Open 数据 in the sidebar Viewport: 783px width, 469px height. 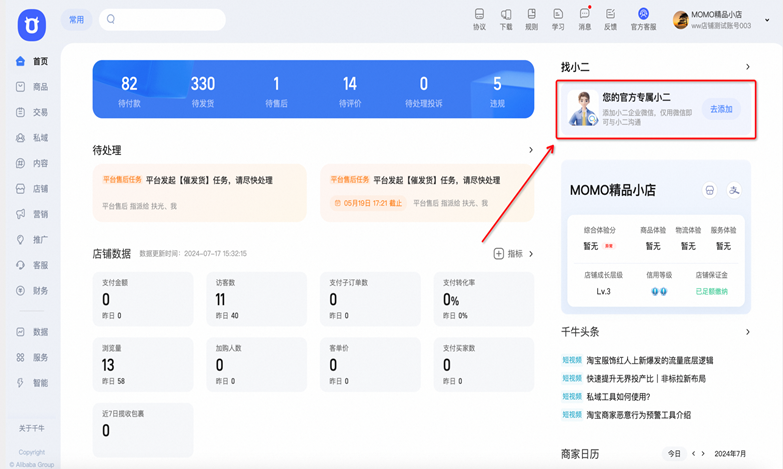tap(32, 332)
